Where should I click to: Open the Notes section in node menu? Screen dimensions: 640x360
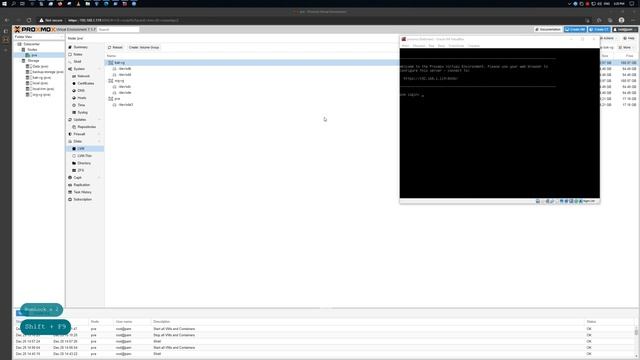point(78,54)
